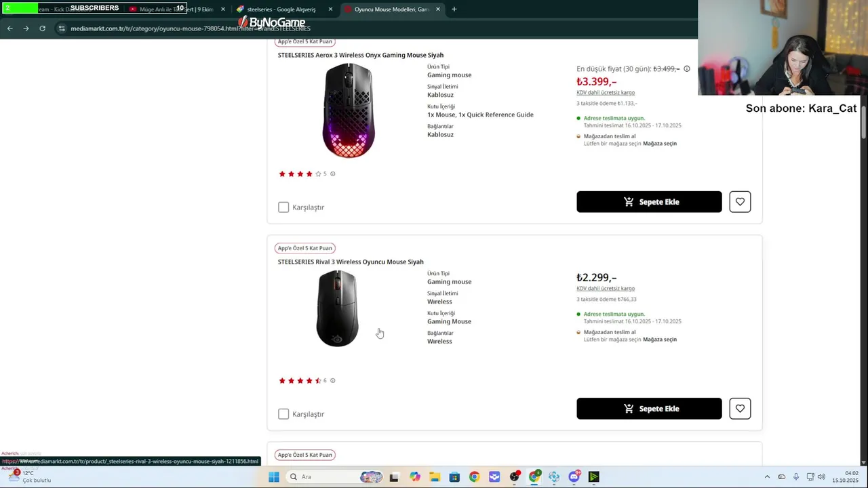This screenshot has width=868, height=488.
Task: Open Task View on the taskbar
Action: [x=394, y=477]
